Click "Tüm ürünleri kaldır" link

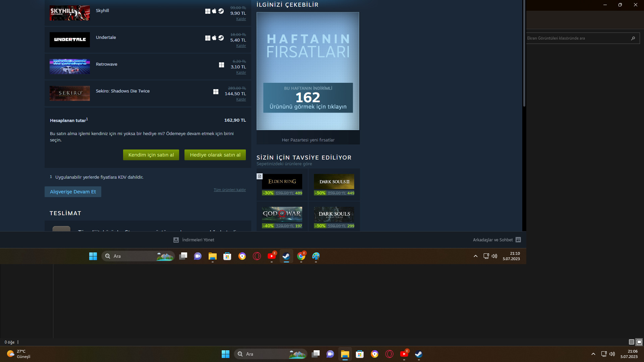coord(230,190)
